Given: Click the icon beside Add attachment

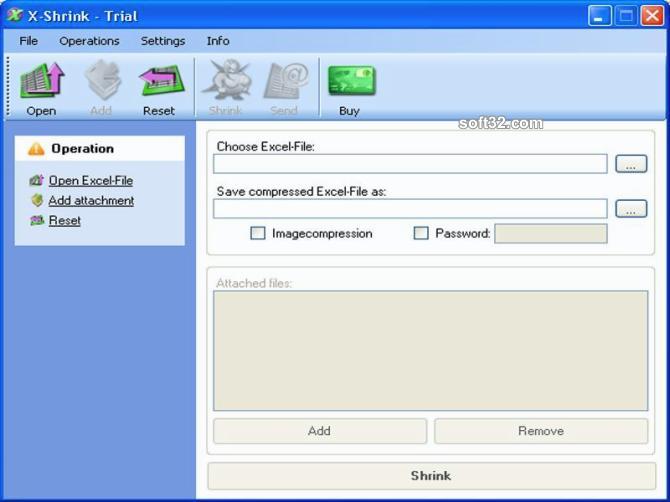Looking at the screenshot, I should (x=37, y=200).
